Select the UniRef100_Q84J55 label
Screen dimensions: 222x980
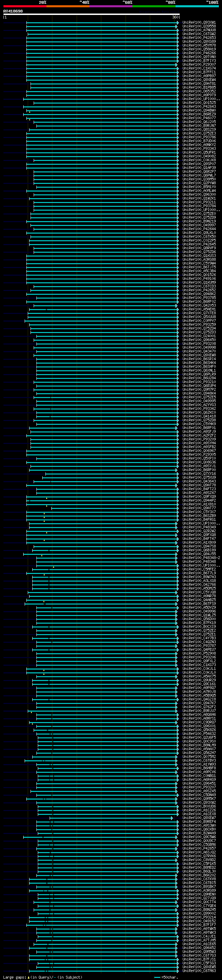coord(199,554)
